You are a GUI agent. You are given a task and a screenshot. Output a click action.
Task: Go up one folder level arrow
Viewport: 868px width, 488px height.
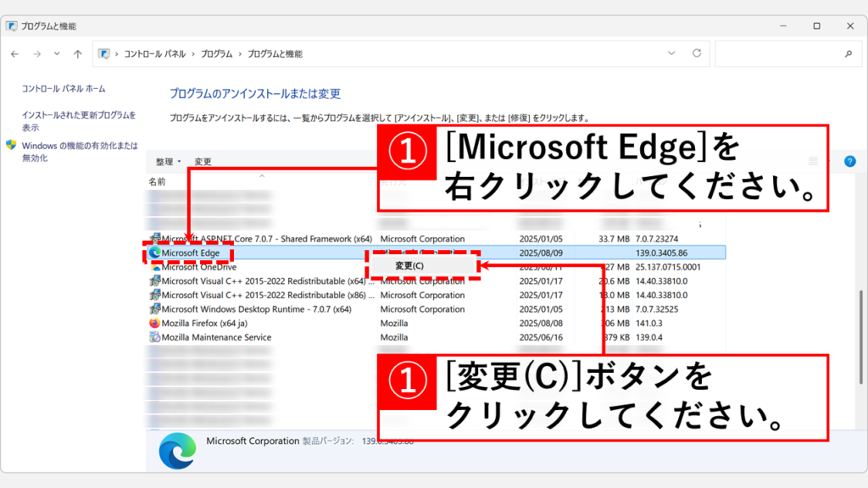(77, 54)
